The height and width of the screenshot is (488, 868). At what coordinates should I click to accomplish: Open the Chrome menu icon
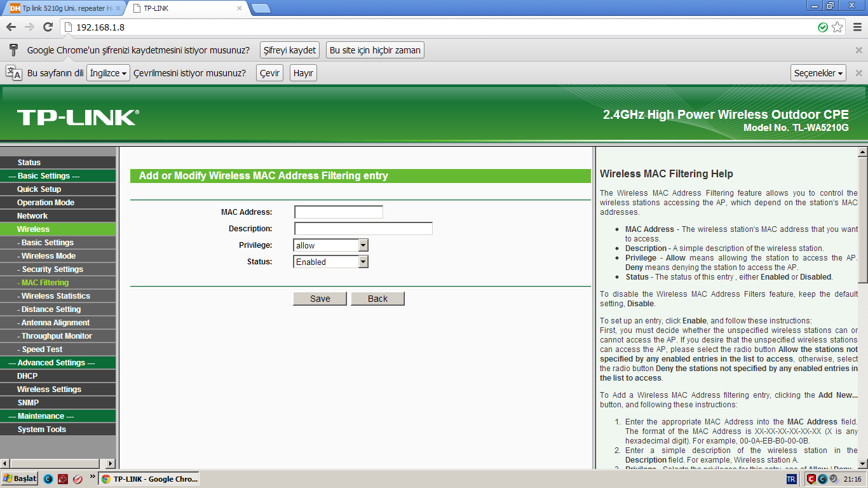858,27
